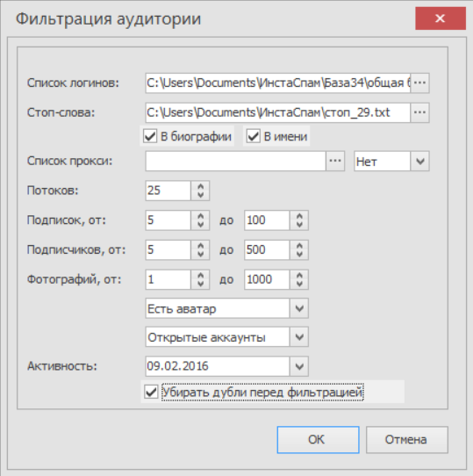Decrease the minimum Подписок value
The height and width of the screenshot is (476, 473).
(x=200, y=225)
